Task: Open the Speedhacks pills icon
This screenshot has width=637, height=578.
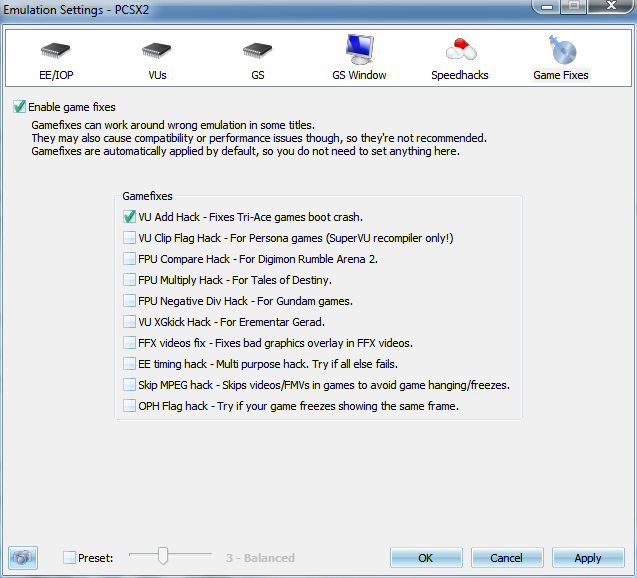Action: (461, 49)
